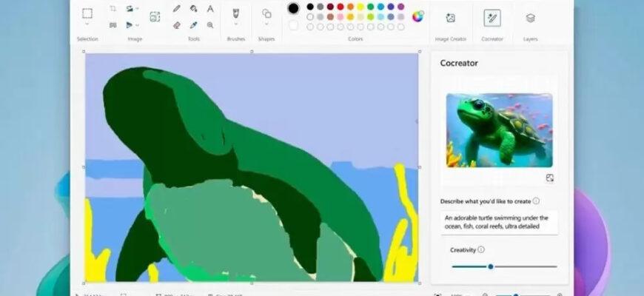This screenshot has height=296, width=644.
Task: Click the 'Tools' group label
Action: pos(193,39)
